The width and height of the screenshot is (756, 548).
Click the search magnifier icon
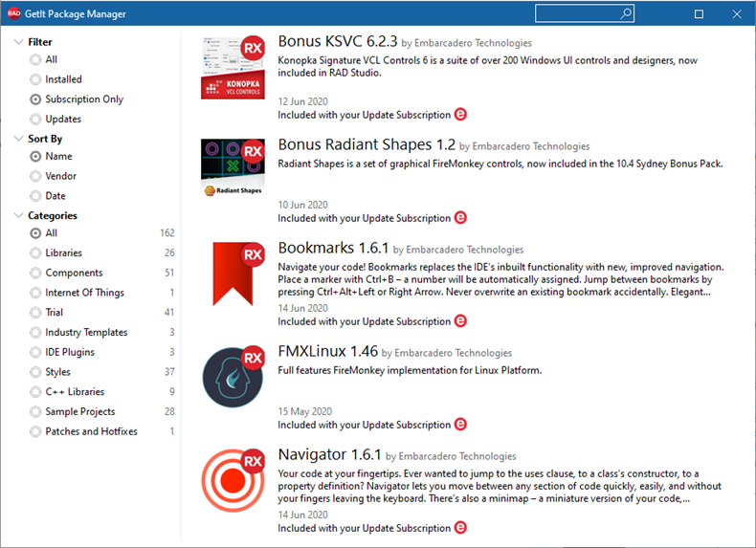click(x=626, y=13)
